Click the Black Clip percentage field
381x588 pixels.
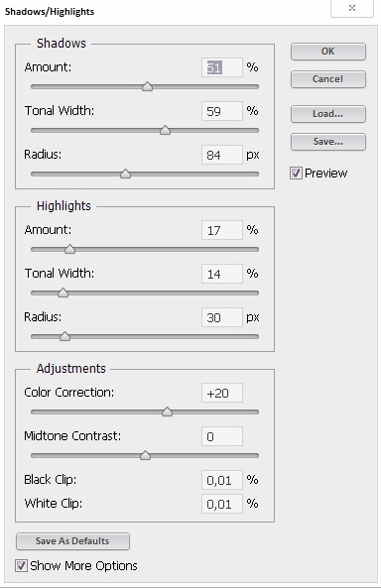(x=222, y=480)
